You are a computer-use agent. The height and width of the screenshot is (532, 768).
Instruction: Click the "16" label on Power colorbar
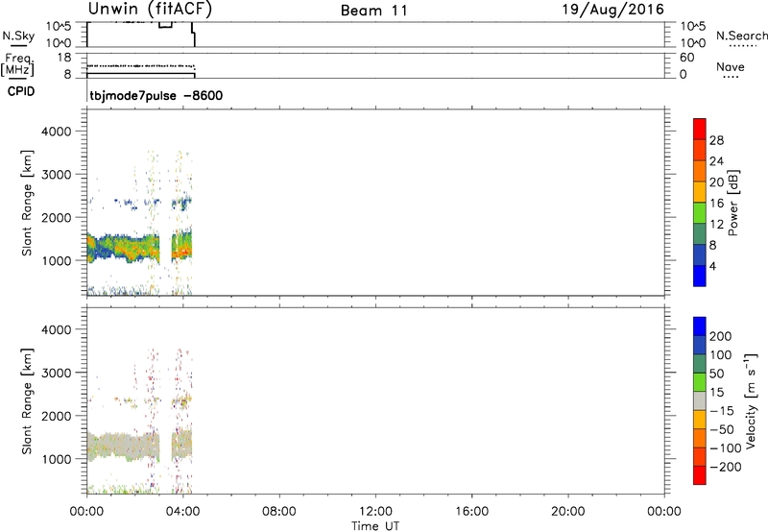pos(716,204)
